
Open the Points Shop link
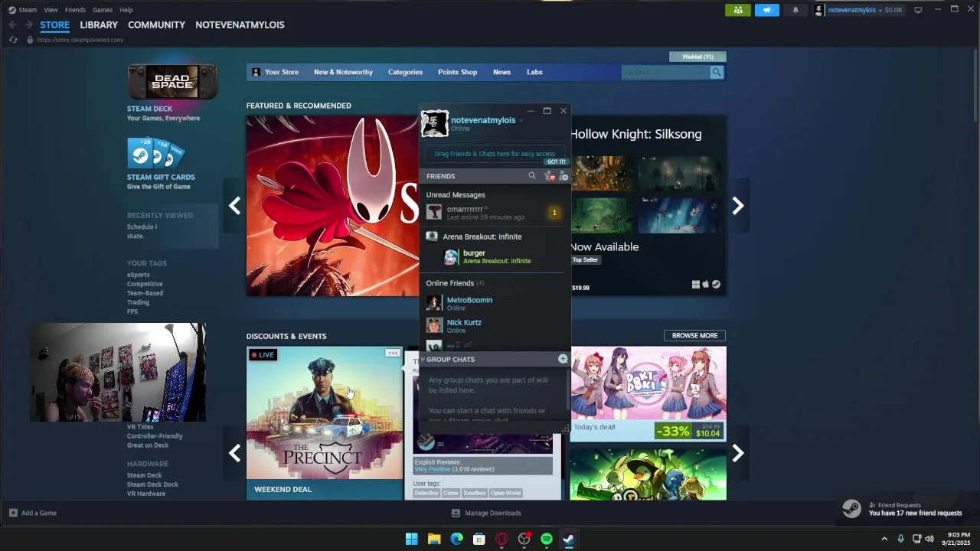[457, 72]
